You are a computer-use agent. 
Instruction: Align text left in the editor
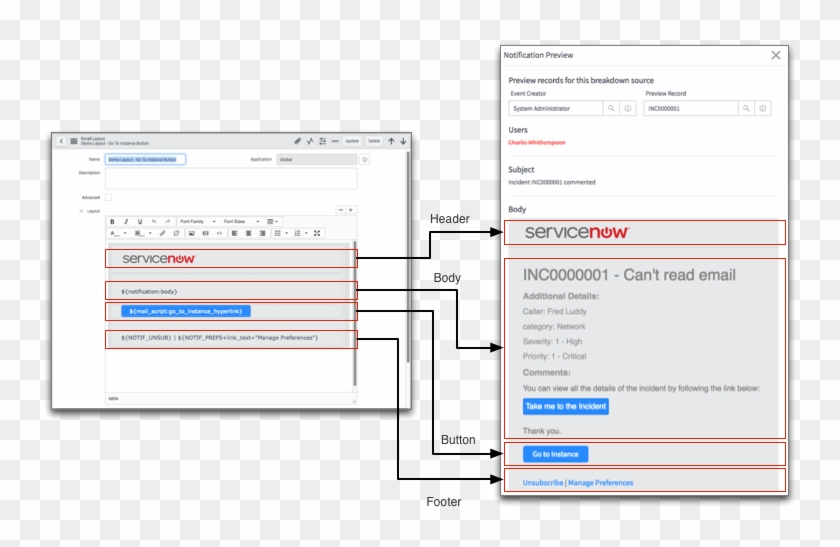coord(234,233)
